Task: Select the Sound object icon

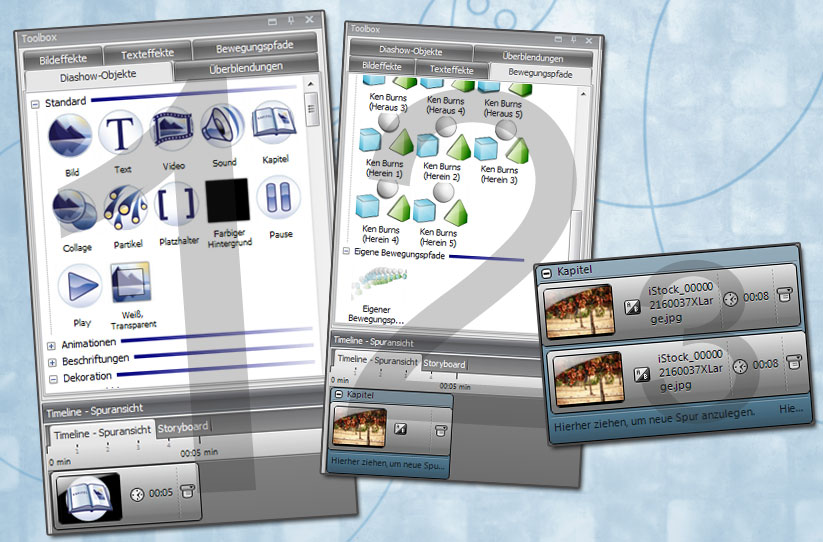Action: click(x=223, y=125)
